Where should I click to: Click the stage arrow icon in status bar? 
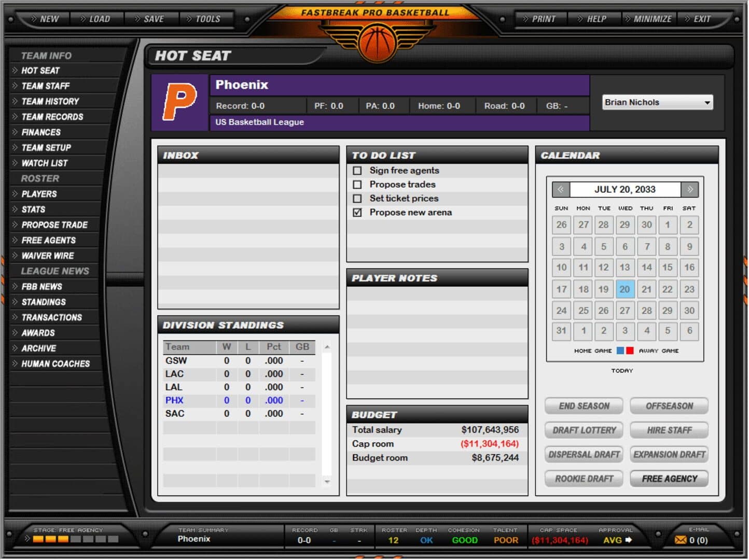27,539
